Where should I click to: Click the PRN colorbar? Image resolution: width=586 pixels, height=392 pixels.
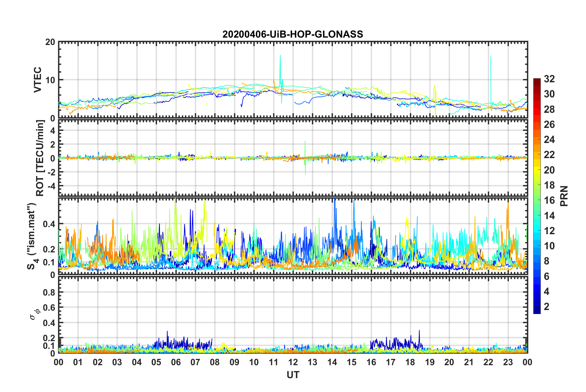pyautogui.click(x=537, y=196)
